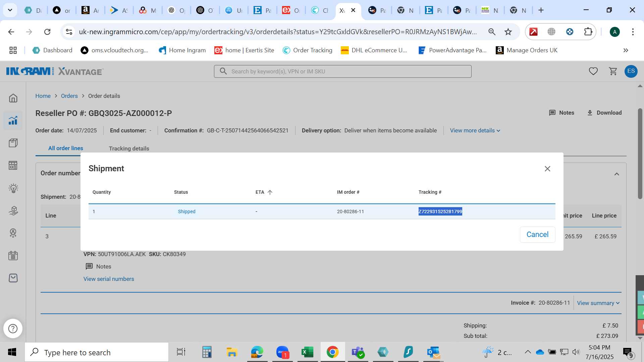Open Microsoft Teams from the taskbar
The width and height of the screenshot is (644, 362).
click(x=358, y=352)
